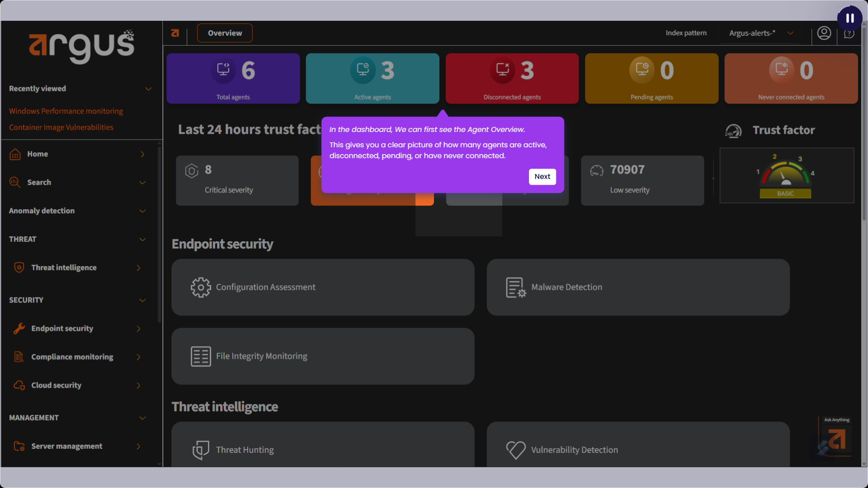Open Windows Performance monitoring recent link
868x488 pixels.
(x=66, y=111)
